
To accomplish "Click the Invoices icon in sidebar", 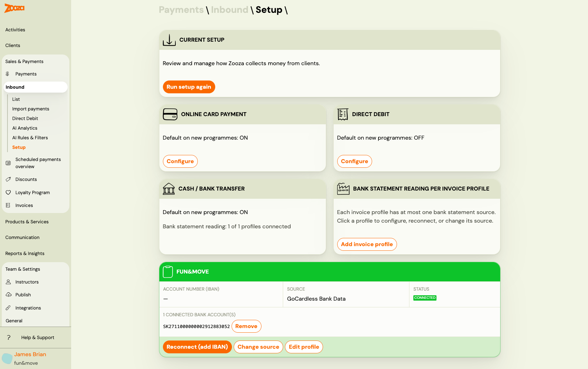I will coord(9,205).
